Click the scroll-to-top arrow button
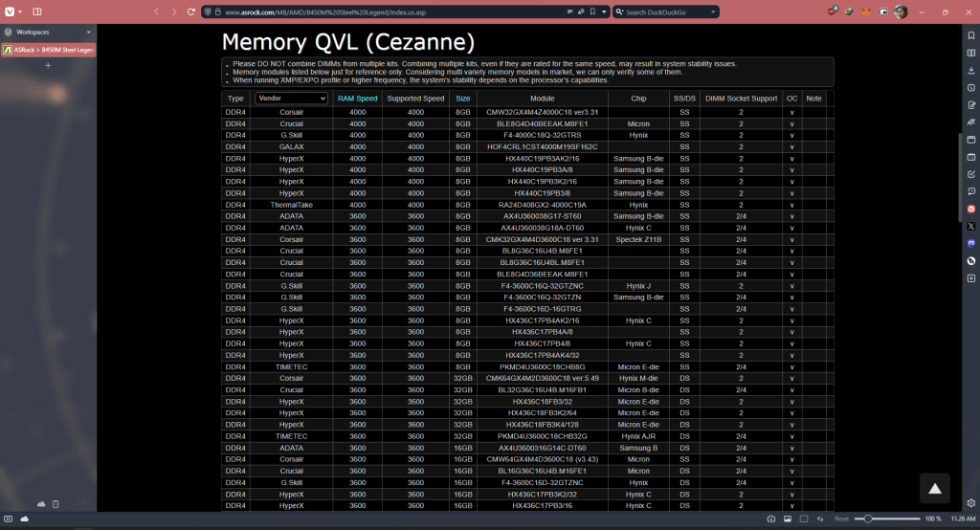 pyautogui.click(x=935, y=488)
